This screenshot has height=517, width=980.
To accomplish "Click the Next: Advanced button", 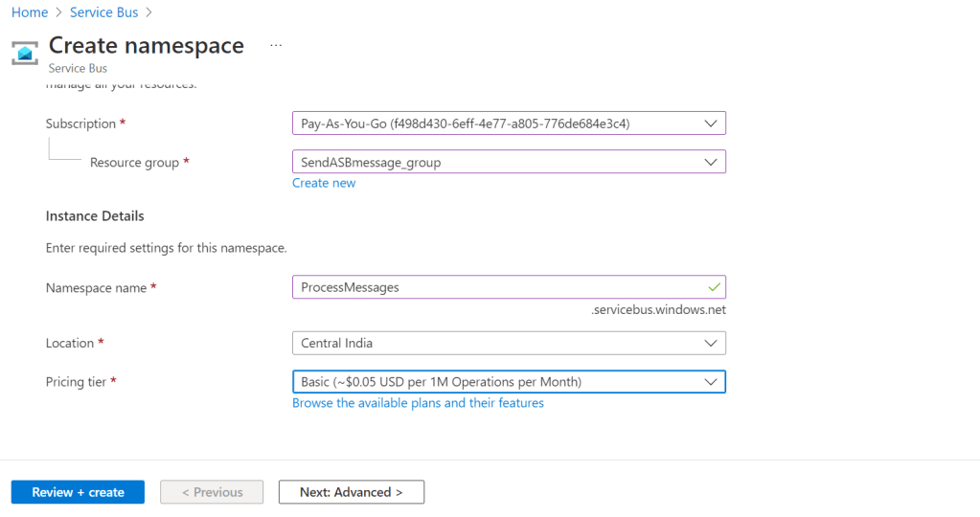I will [x=351, y=492].
